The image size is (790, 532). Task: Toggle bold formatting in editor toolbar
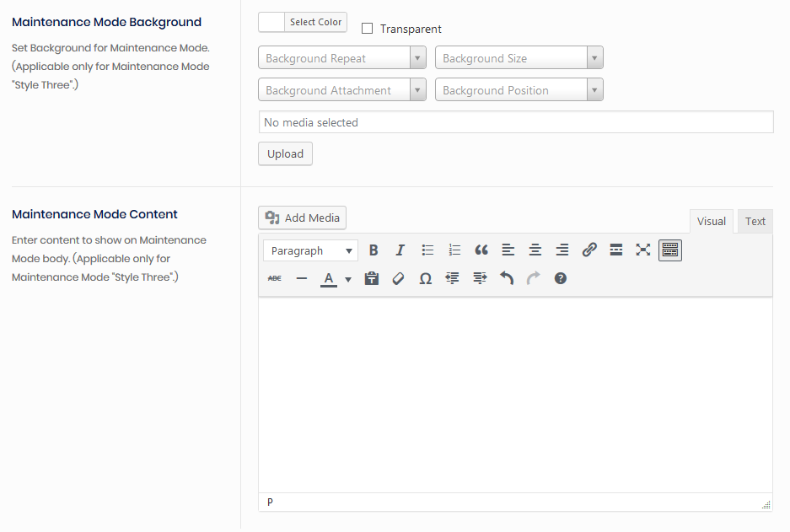pyautogui.click(x=374, y=250)
